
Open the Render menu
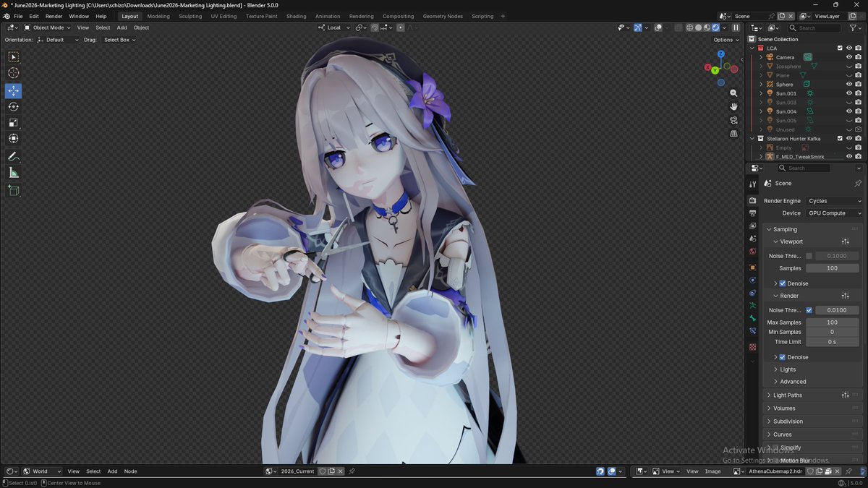(54, 16)
